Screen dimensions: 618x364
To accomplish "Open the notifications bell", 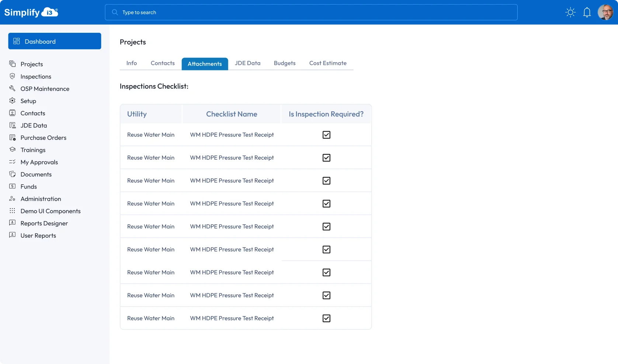I will pyautogui.click(x=587, y=13).
